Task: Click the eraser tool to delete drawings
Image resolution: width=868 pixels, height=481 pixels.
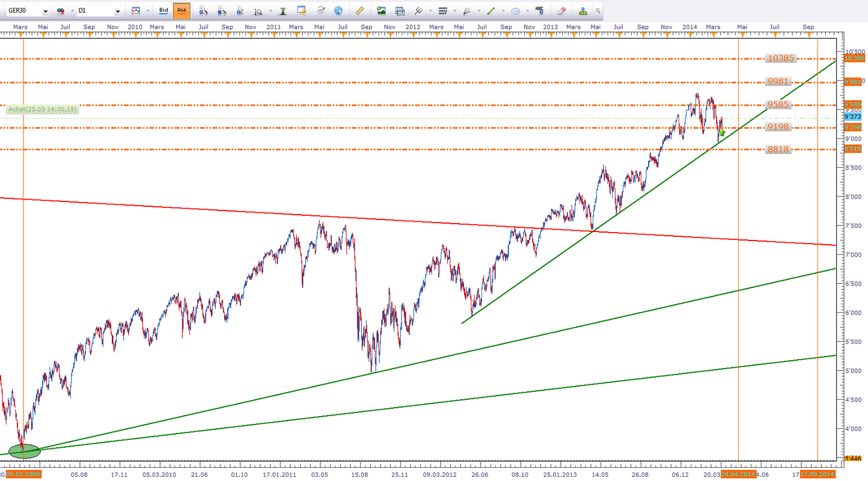Action: [x=561, y=11]
